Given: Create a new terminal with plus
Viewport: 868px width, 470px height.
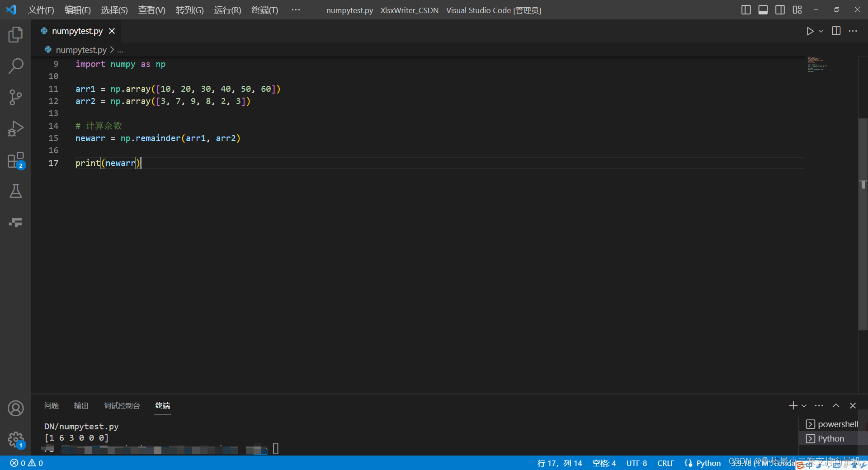Looking at the screenshot, I should 793,405.
